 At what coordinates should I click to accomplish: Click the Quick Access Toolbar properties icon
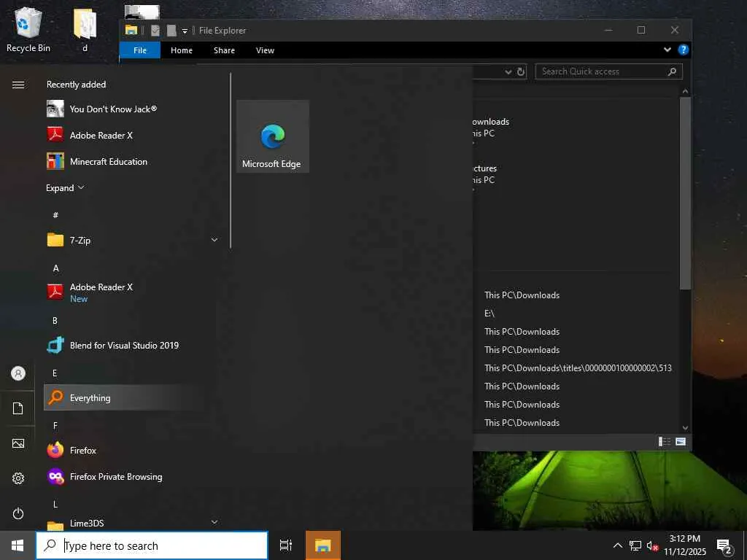point(155,31)
